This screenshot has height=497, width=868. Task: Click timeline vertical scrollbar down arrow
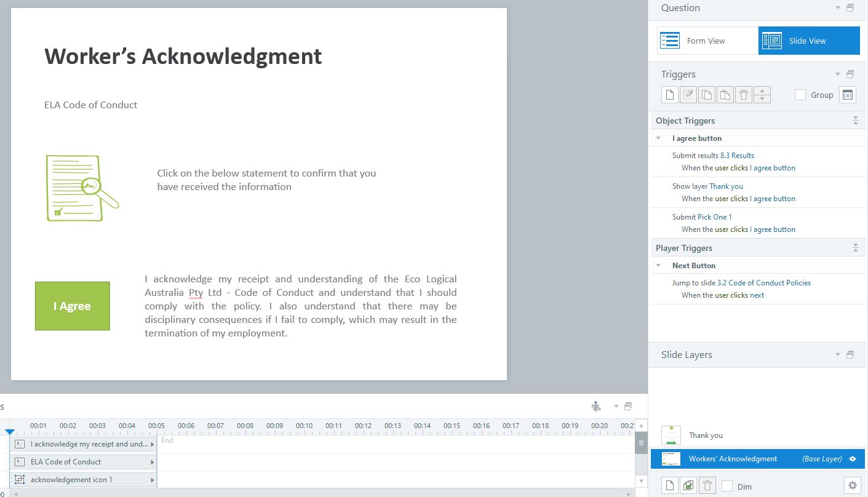pos(640,480)
